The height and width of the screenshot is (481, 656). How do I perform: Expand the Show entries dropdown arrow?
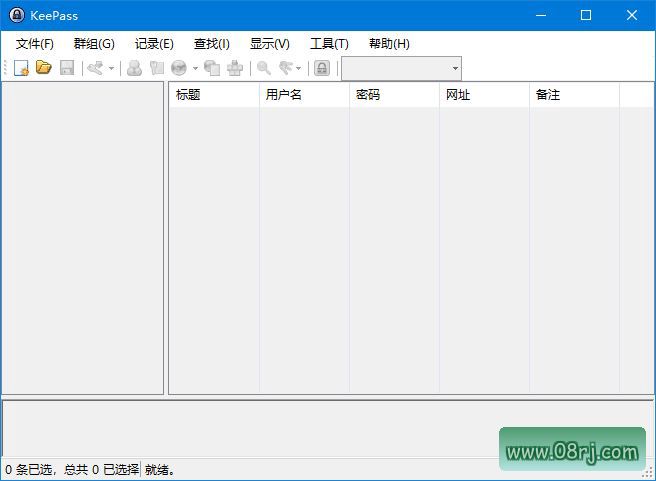[x=298, y=68]
